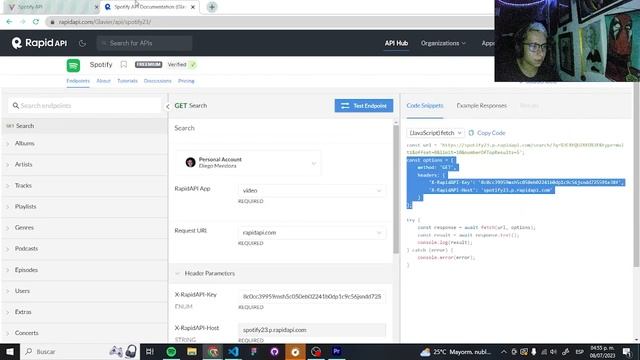
Task: Click the Search for APIs field
Action: pyautogui.click(x=144, y=43)
